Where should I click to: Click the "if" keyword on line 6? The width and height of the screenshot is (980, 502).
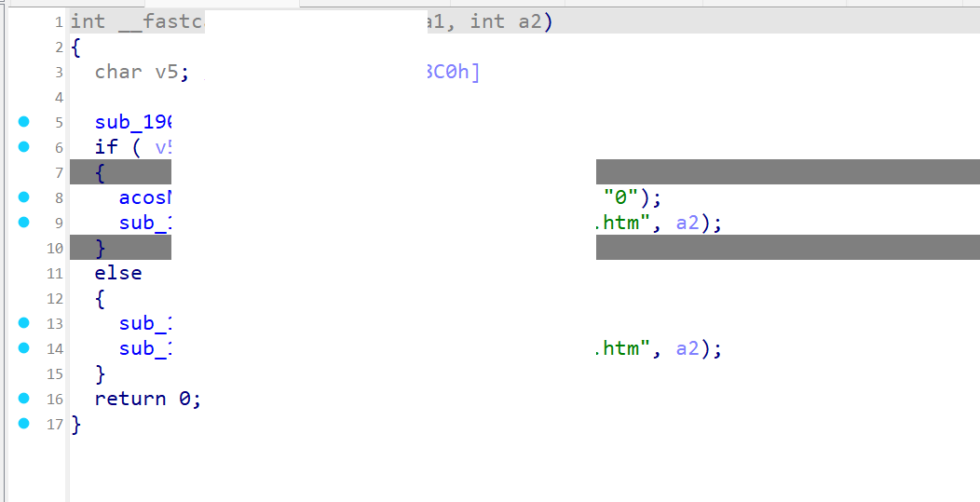106,147
